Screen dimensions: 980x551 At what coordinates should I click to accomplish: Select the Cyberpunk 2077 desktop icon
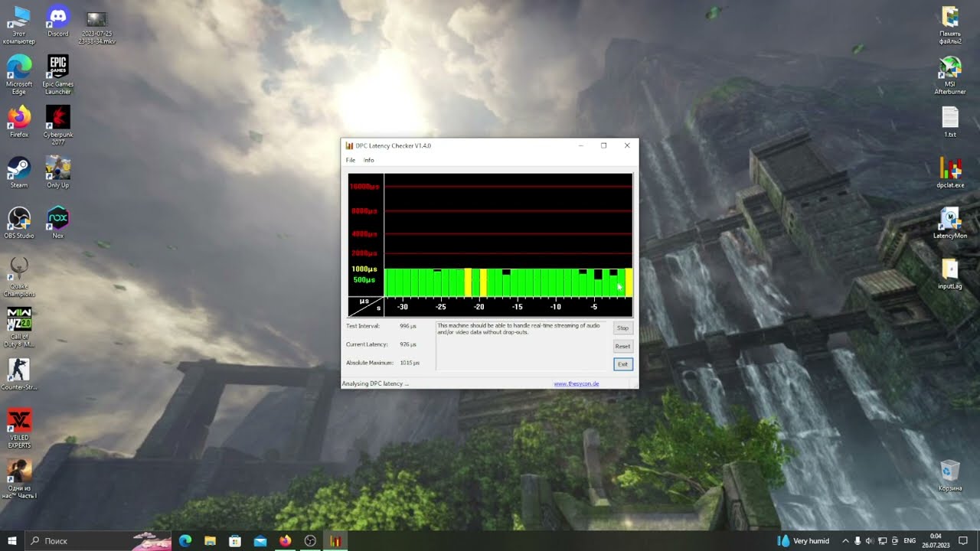point(58,126)
